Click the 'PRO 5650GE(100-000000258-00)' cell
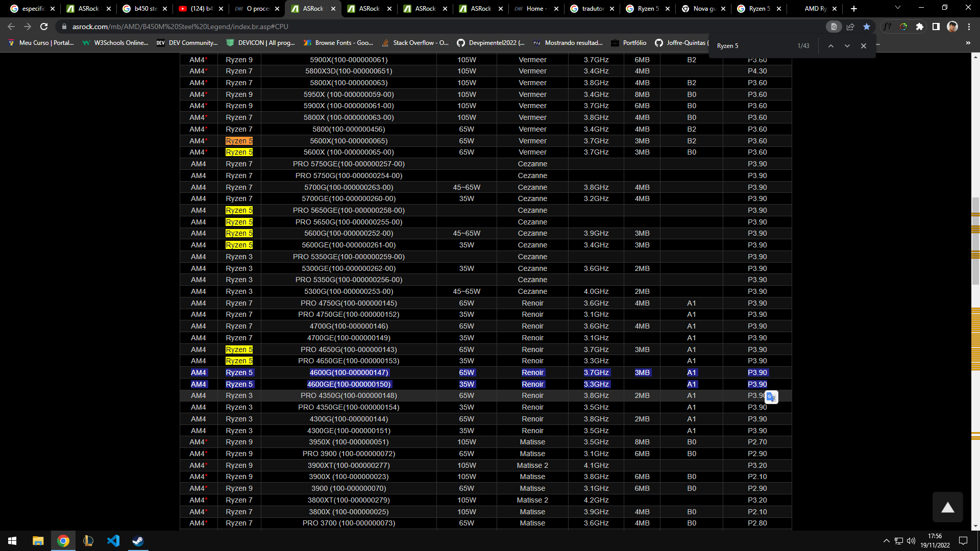Screen dimensions: 980x551 pyautogui.click(x=349, y=210)
